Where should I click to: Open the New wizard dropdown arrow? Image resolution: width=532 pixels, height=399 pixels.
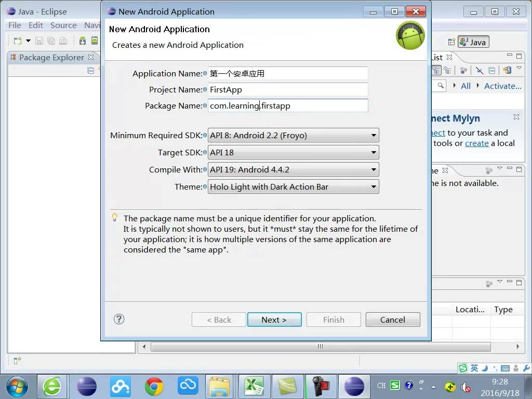29,41
